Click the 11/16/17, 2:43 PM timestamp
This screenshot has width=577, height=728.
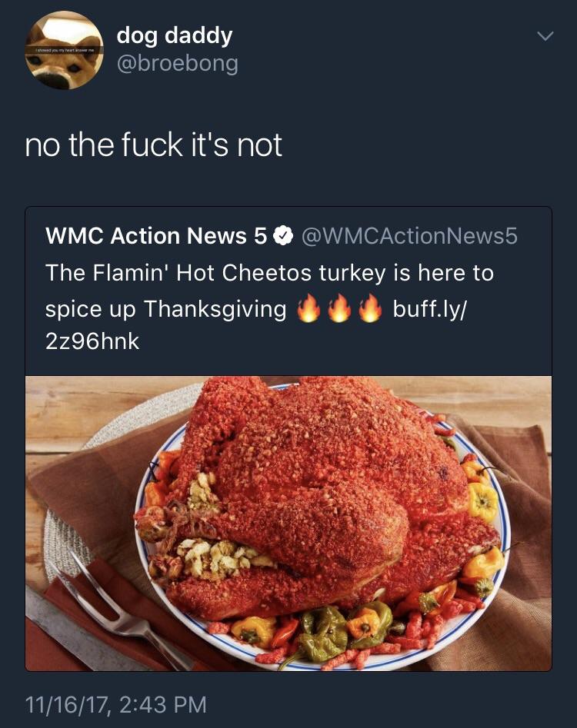[115, 704]
